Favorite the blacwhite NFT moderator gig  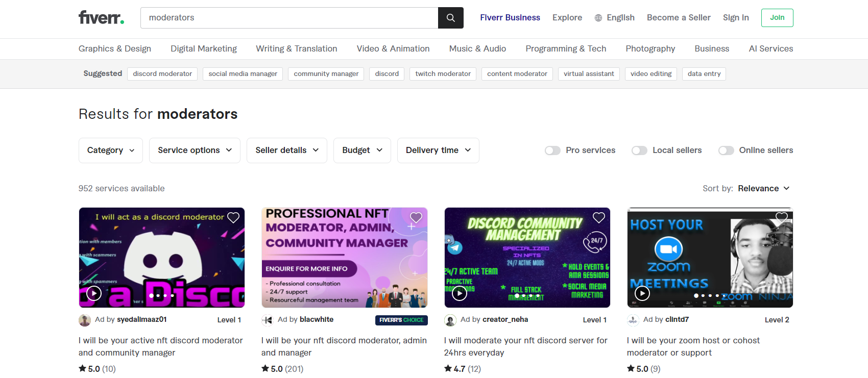click(416, 218)
